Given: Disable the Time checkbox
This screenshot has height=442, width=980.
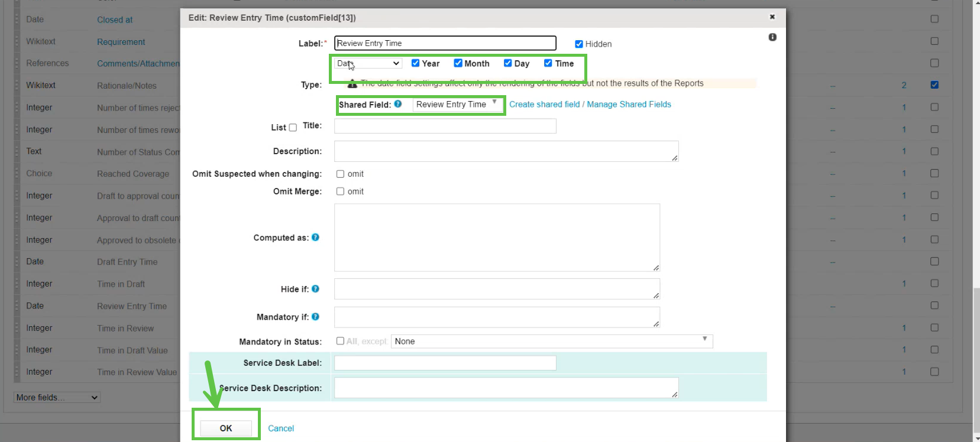Looking at the screenshot, I should [548, 63].
